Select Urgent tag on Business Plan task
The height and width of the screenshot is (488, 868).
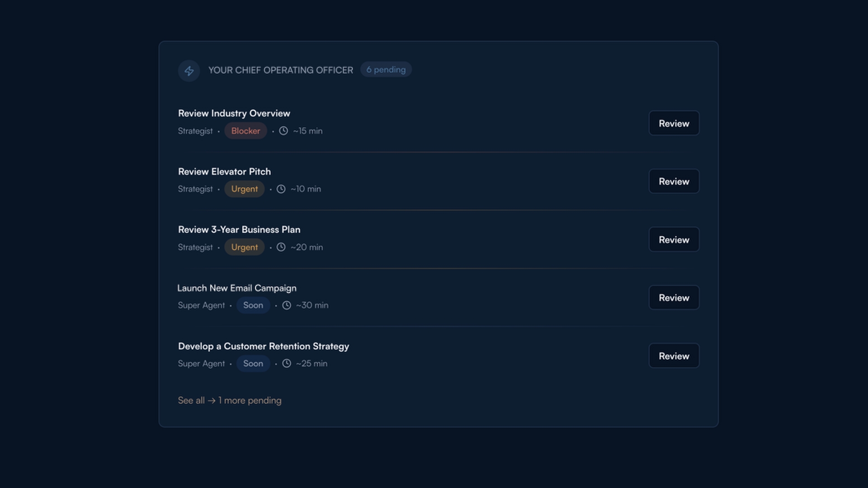(x=244, y=247)
